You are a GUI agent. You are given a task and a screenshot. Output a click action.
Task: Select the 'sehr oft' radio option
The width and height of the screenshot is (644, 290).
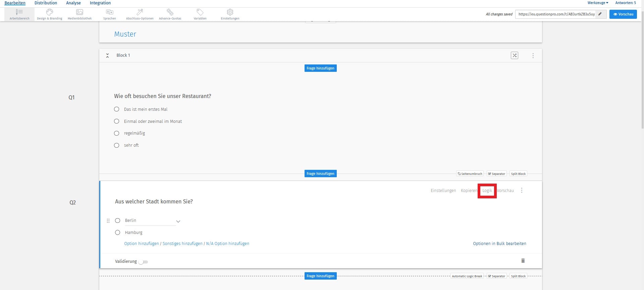click(117, 145)
